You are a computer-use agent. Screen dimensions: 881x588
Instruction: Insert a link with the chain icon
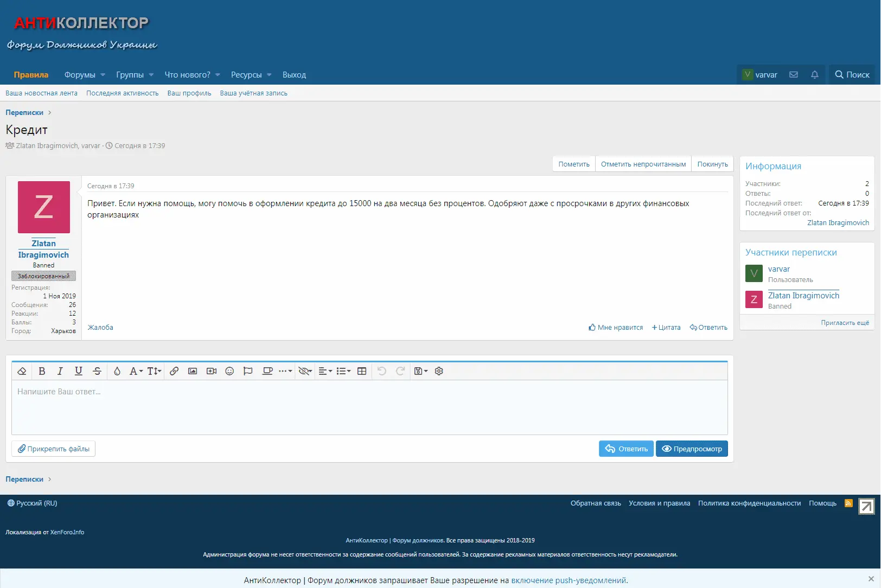[x=174, y=371]
